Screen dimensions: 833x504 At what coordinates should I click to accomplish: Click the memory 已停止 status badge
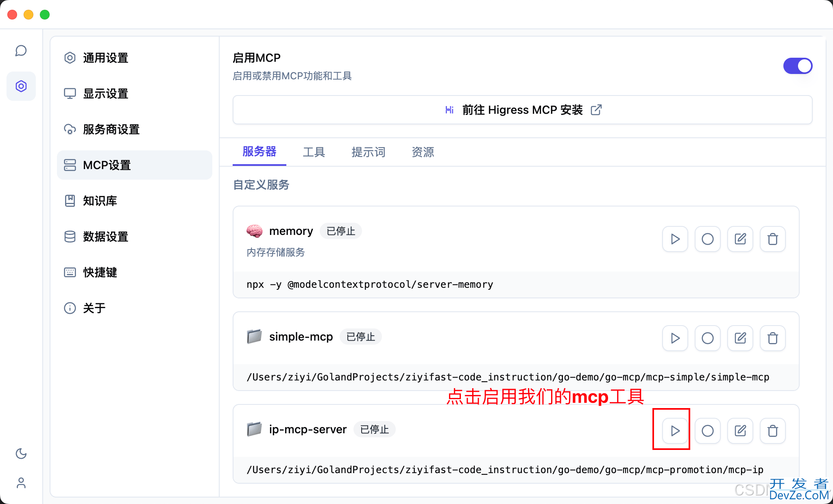[341, 231]
